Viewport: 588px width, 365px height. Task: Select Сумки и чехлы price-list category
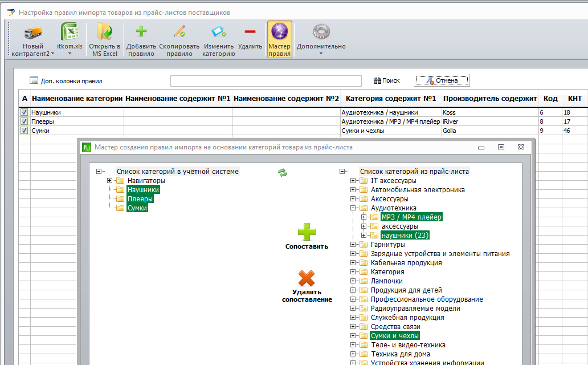(395, 336)
